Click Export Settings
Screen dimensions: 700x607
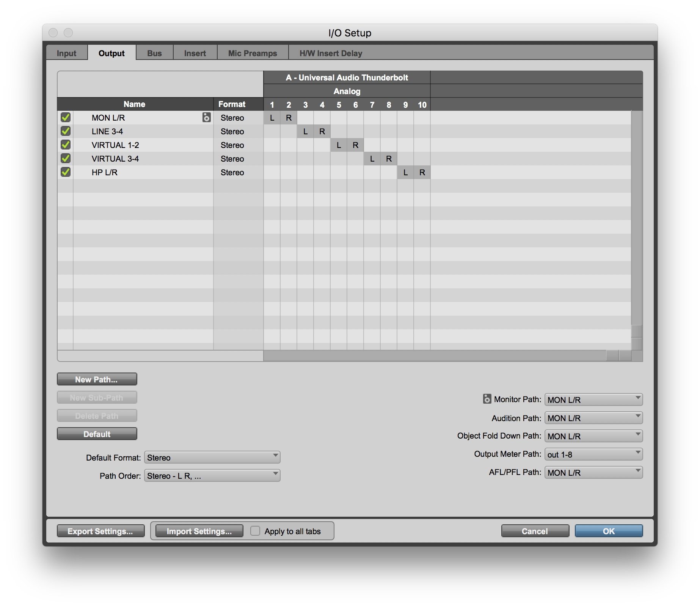(x=100, y=531)
